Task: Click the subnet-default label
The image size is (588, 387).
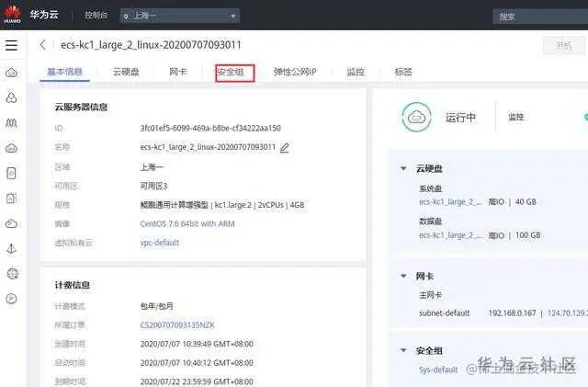Action: pyautogui.click(x=444, y=313)
